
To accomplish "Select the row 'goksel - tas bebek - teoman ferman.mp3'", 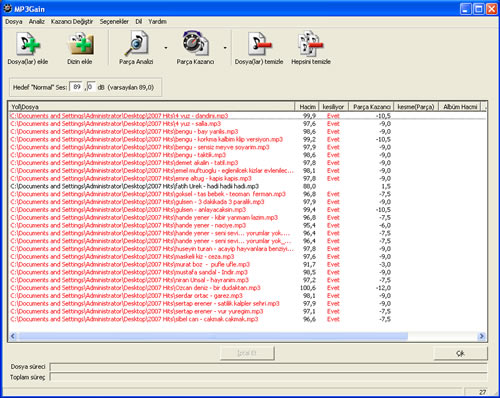I will pos(247,194).
